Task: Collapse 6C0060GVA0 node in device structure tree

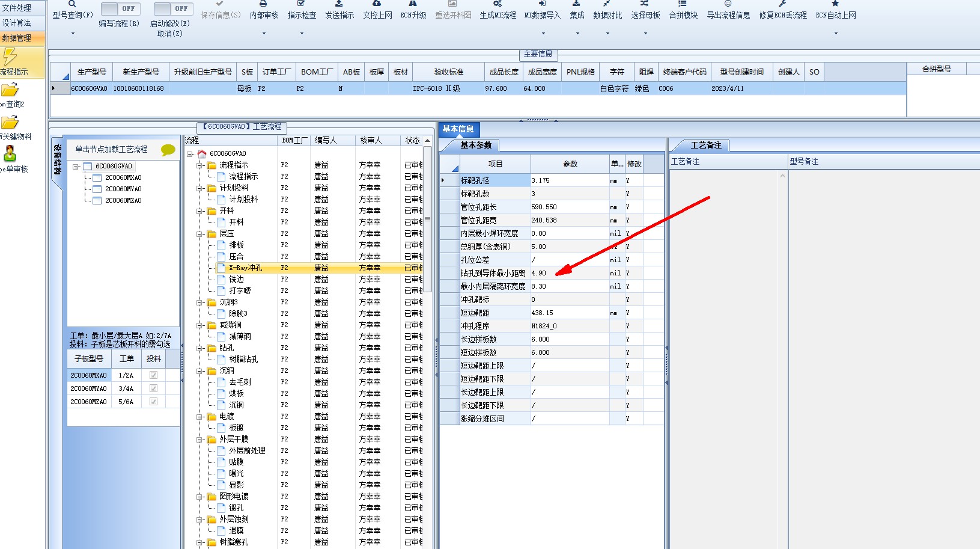Action: click(x=76, y=167)
